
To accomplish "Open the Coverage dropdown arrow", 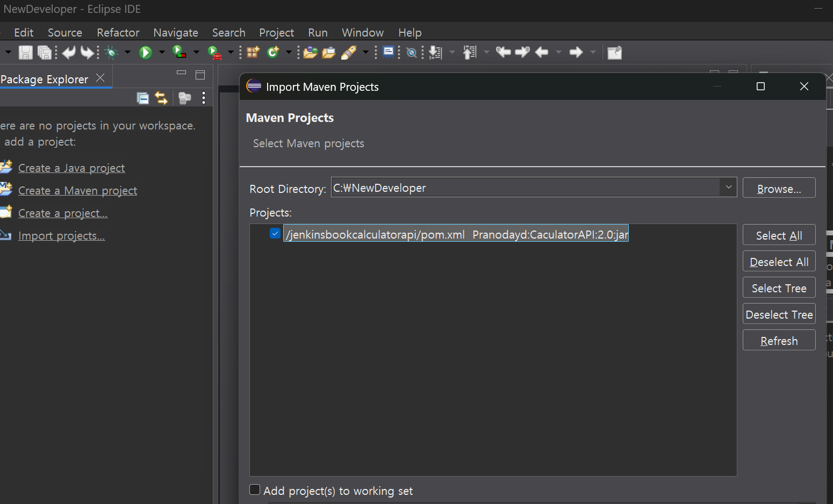I will pos(196,52).
